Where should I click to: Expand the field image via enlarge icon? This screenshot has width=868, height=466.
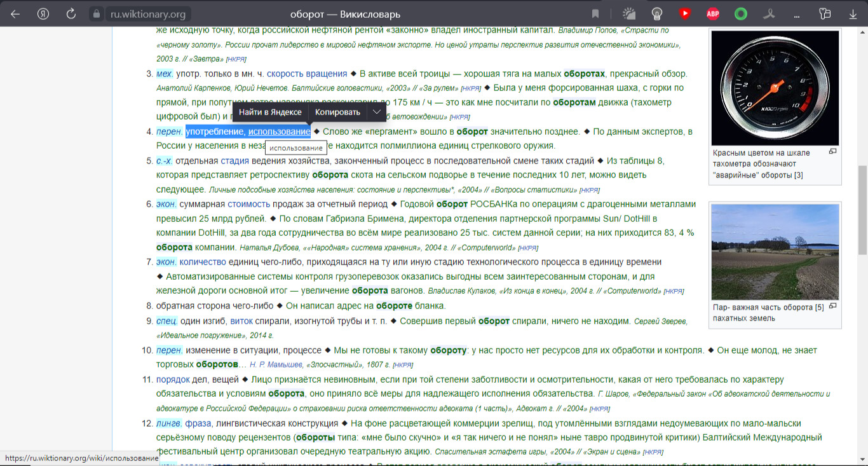(x=832, y=306)
